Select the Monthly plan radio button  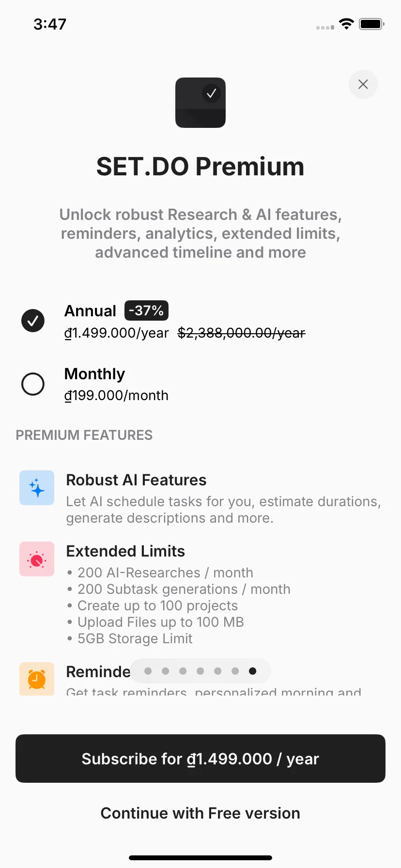pos(33,384)
